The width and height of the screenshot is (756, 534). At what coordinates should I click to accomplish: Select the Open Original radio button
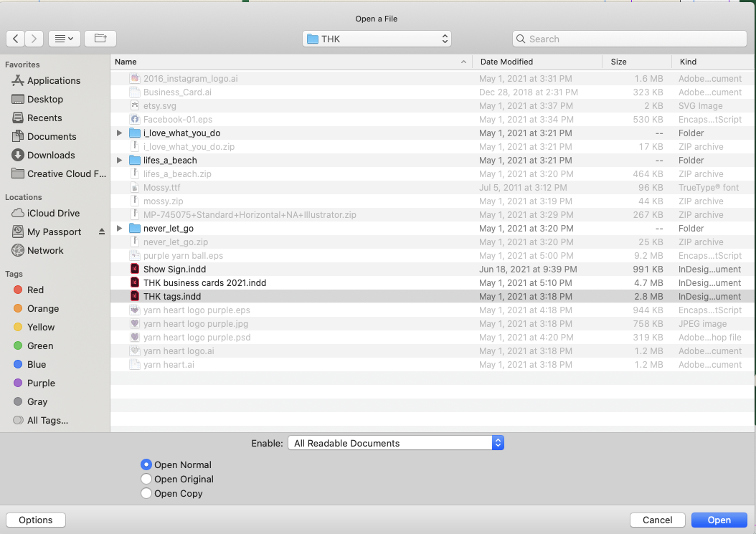click(146, 479)
